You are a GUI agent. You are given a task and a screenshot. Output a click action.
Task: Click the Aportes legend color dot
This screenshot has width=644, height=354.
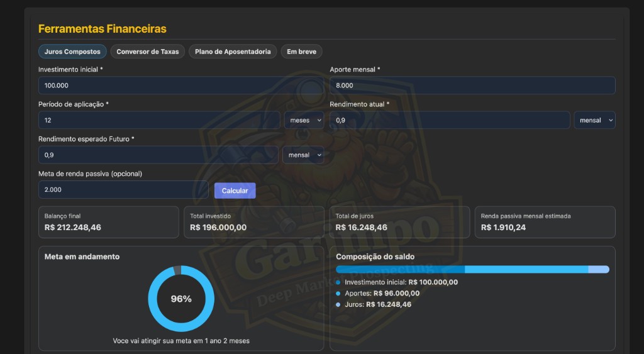338,294
